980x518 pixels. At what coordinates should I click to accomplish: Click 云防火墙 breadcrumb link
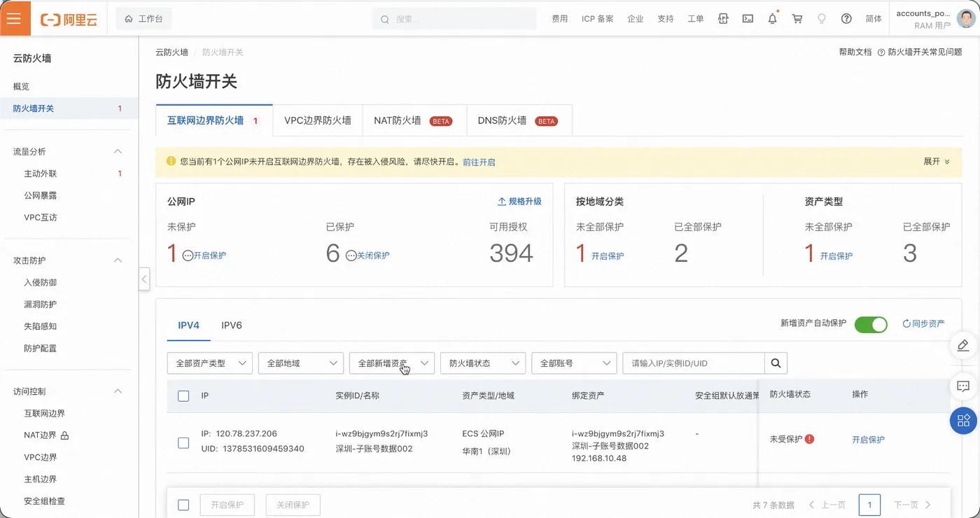coord(171,52)
